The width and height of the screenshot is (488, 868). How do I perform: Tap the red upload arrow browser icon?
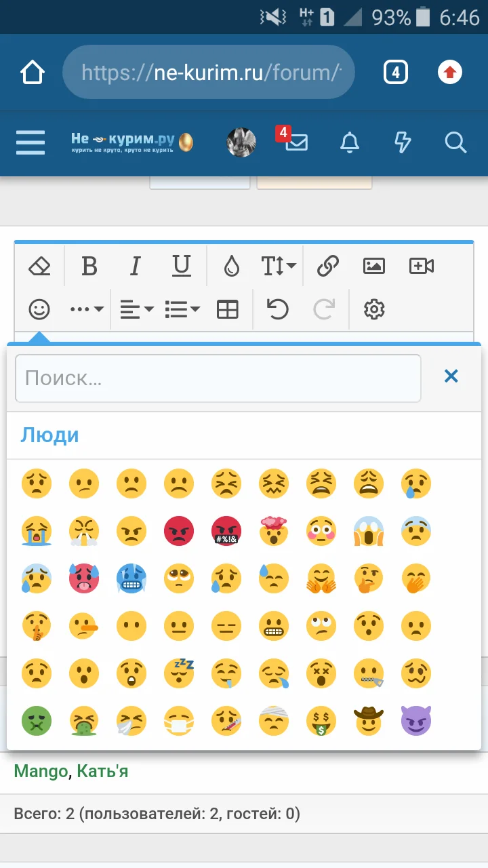(450, 72)
